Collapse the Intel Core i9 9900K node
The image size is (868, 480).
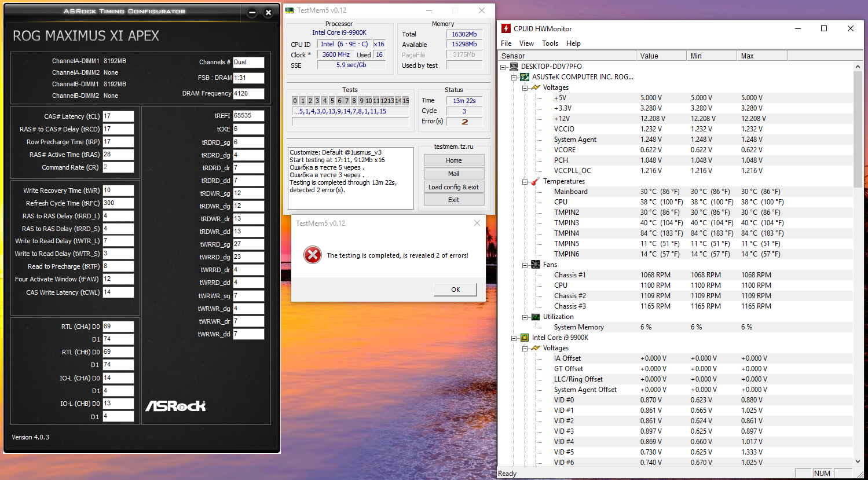coord(514,338)
